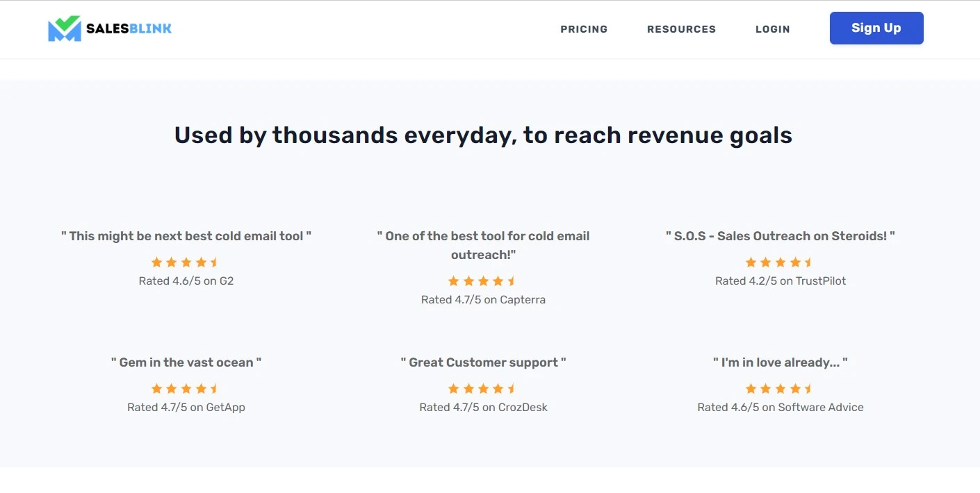The height and width of the screenshot is (493, 980).
Task: Click the star rating above GetApp rating
Action: click(x=186, y=388)
